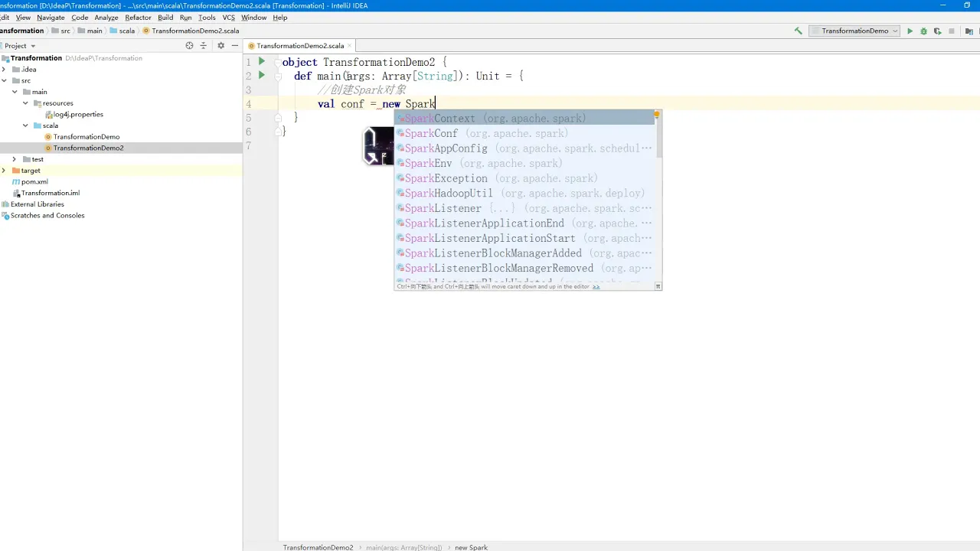
Task: Click the fold marker on line 2
Action: tap(279, 76)
